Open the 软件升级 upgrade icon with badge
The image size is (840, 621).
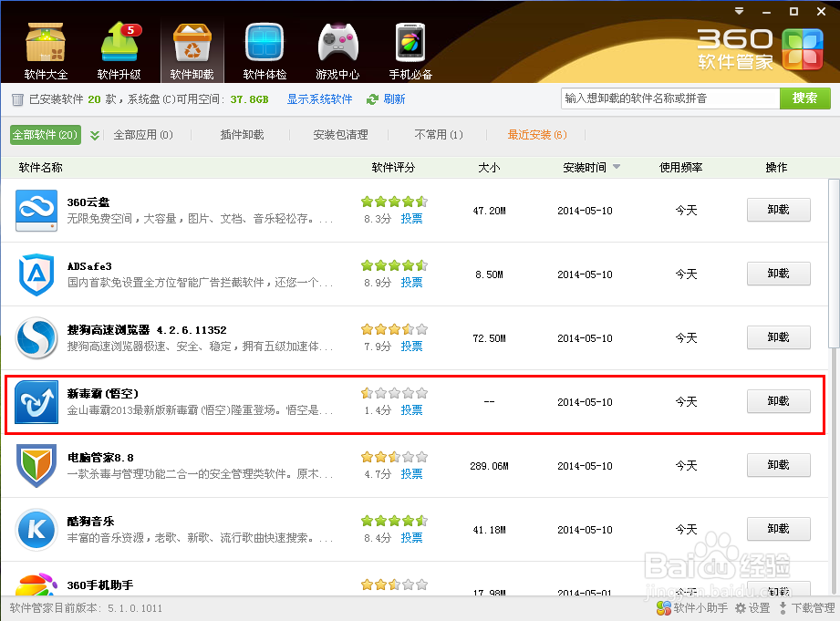(119, 50)
